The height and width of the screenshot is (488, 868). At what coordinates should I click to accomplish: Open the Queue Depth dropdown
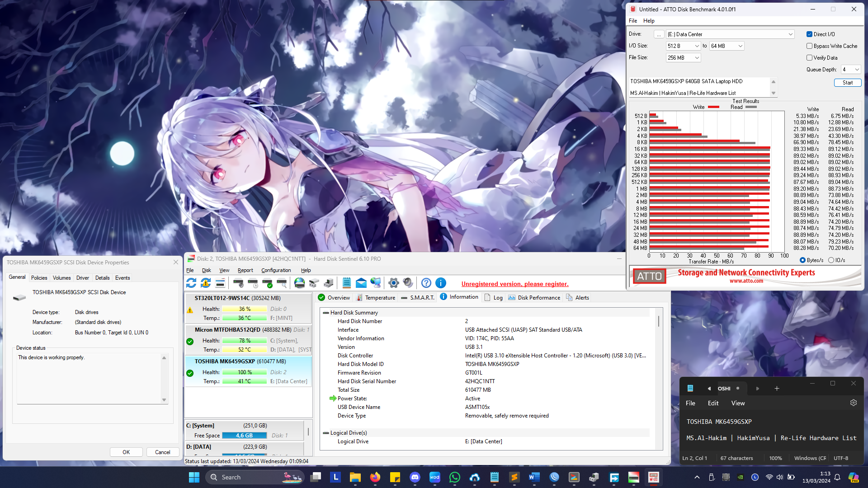850,70
